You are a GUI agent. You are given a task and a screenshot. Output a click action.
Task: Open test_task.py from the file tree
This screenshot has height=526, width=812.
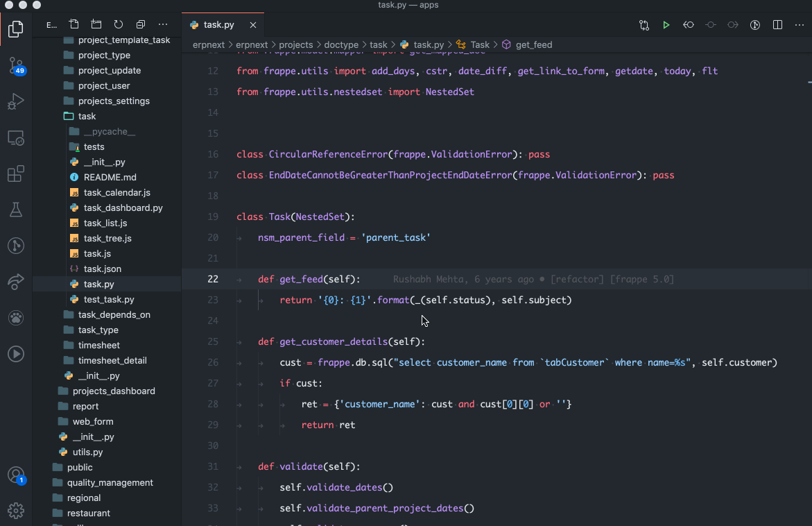[x=109, y=300]
